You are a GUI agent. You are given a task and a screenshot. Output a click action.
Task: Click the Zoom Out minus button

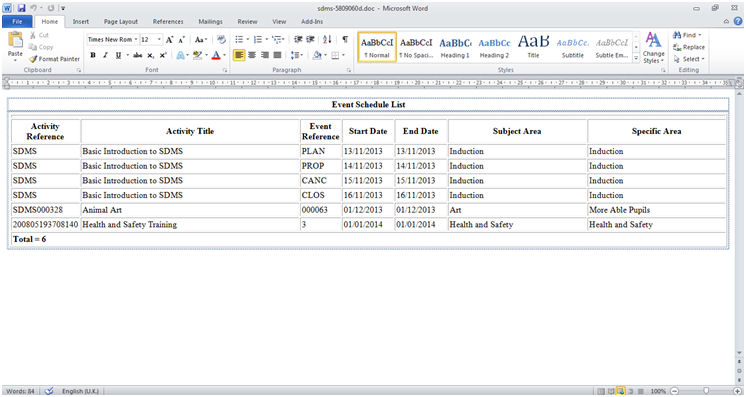pos(674,391)
